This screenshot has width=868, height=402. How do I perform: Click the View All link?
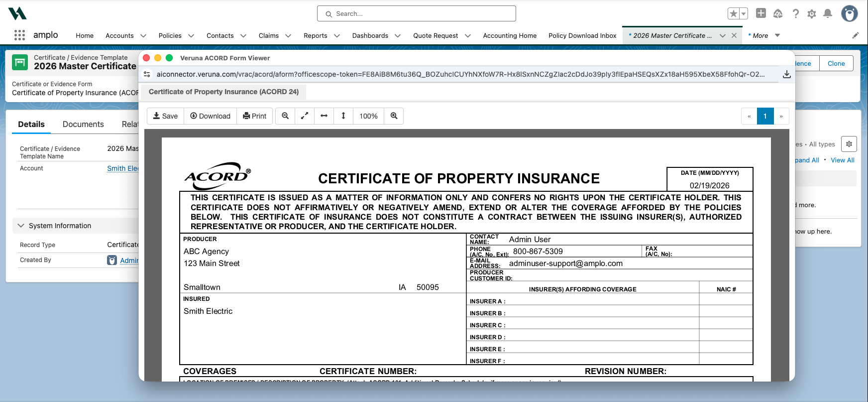(x=843, y=160)
